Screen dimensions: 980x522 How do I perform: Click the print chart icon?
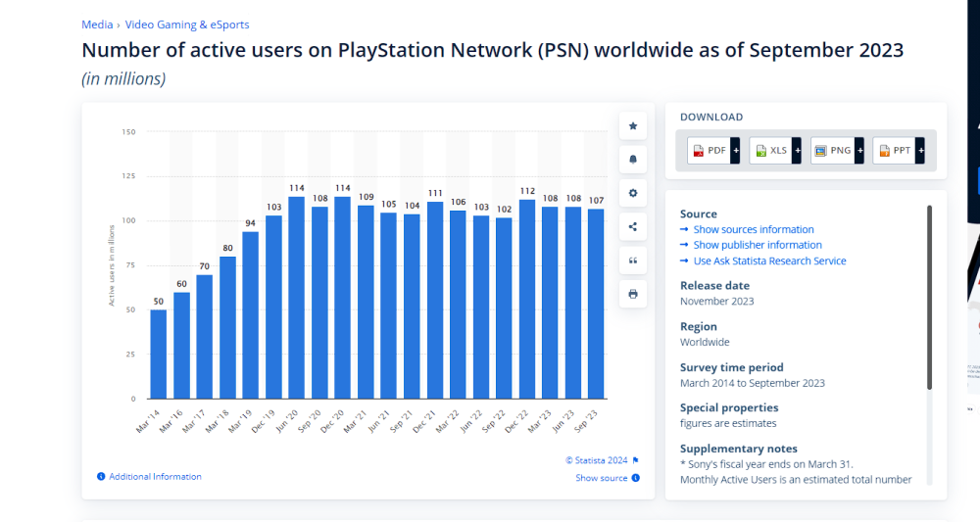pyautogui.click(x=633, y=294)
